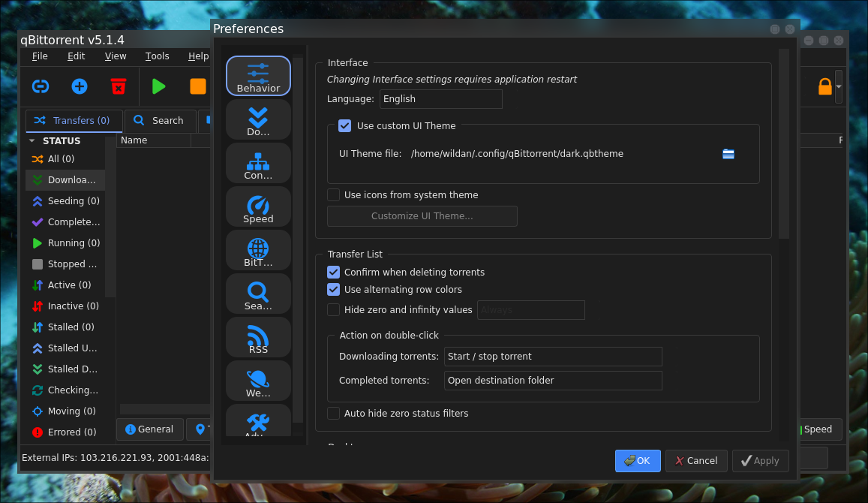Open the Language dropdown set to English

pyautogui.click(x=440, y=99)
